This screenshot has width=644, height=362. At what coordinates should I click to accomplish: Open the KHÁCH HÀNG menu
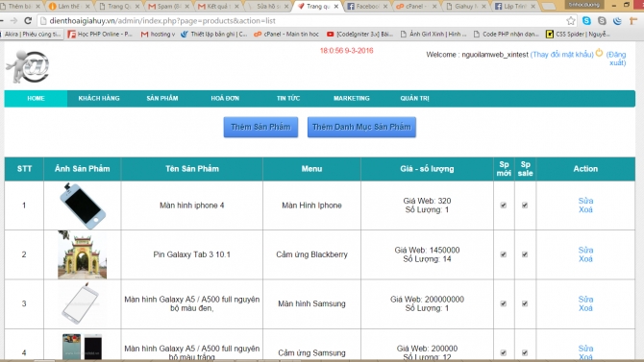pyautogui.click(x=99, y=99)
